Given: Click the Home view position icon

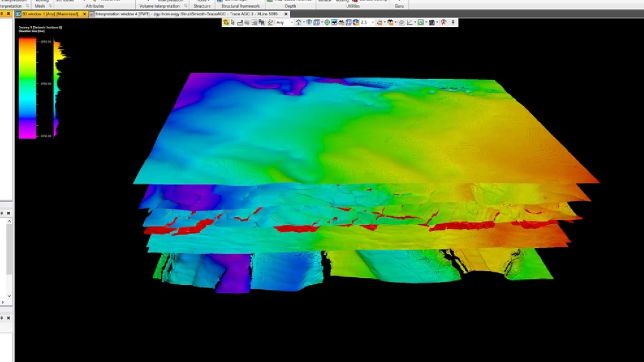Looking at the screenshot, I should pos(298,23).
